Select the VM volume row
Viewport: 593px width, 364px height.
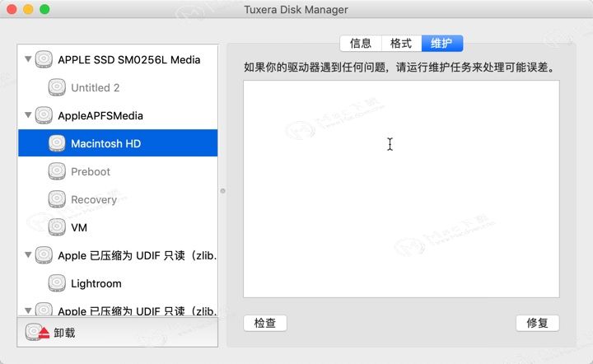[x=118, y=227]
